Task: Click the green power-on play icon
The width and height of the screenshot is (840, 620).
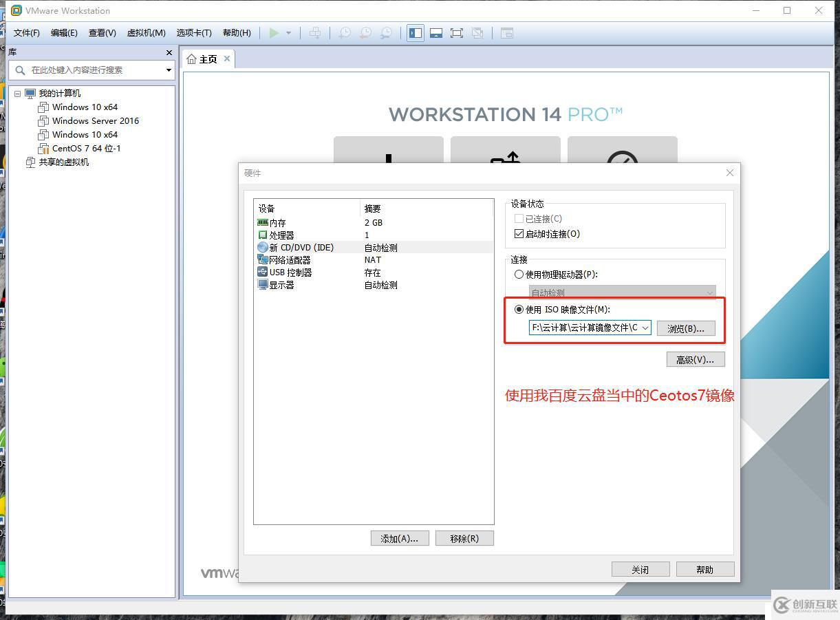Action: [x=274, y=33]
